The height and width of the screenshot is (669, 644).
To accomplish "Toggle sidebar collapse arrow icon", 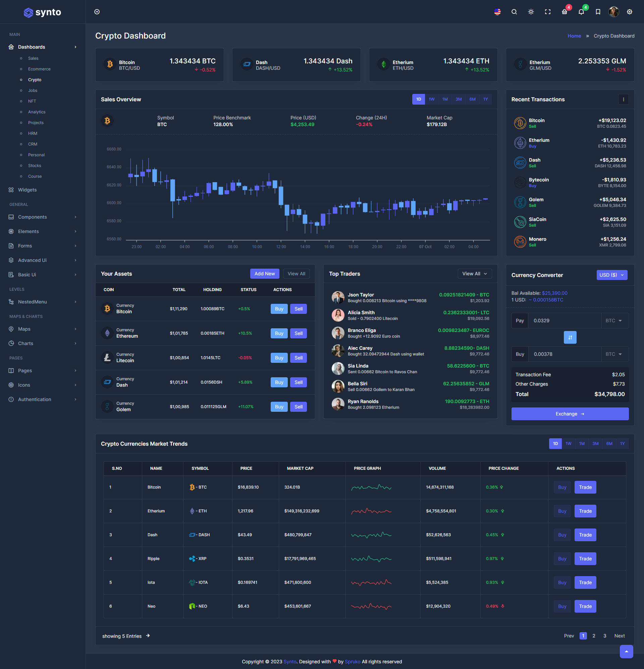I will pyautogui.click(x=97, y=12).
